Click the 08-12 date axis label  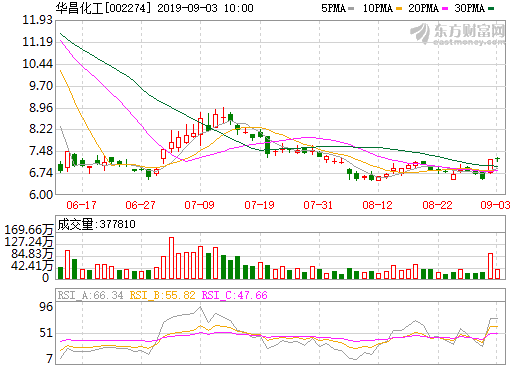tap(377, 205)
